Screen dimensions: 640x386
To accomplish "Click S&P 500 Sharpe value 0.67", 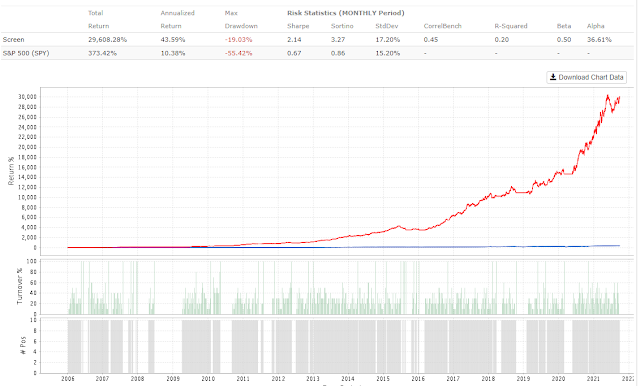I will pyautogui.click(x=294, y=53).
